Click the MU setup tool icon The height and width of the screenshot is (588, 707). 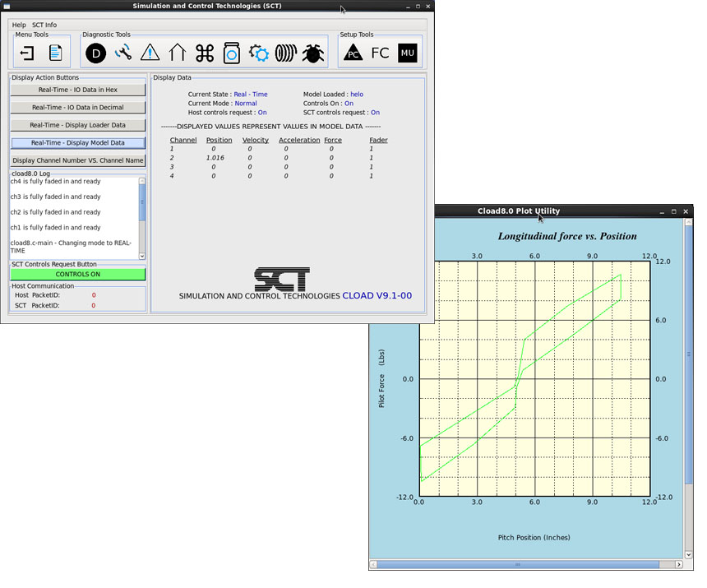(x=407, y=53)
